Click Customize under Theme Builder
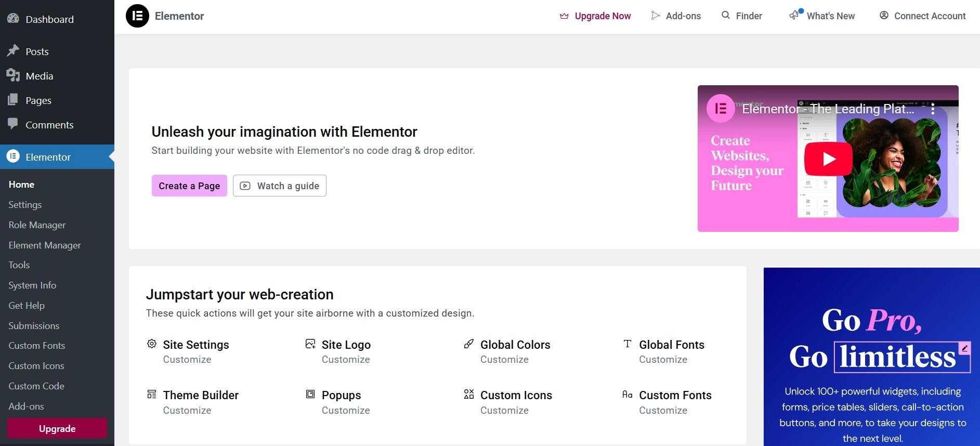 pyautogui.click(x=187, y=411)
